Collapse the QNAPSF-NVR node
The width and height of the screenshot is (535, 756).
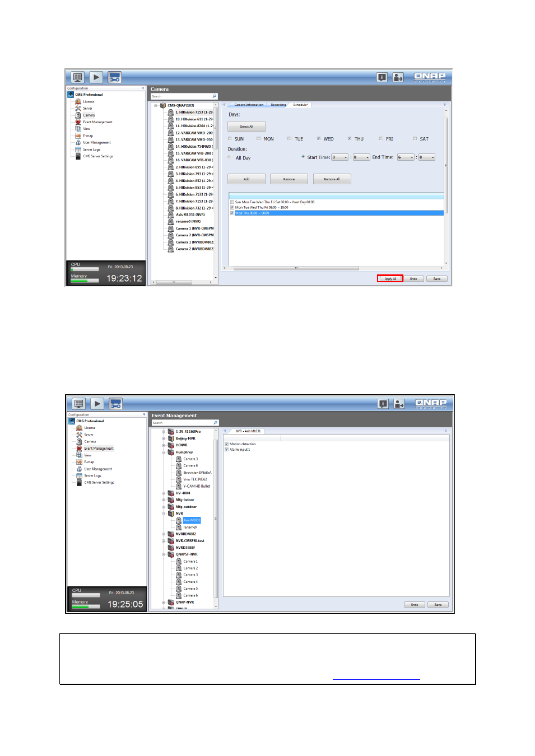[x=164, y=554]
